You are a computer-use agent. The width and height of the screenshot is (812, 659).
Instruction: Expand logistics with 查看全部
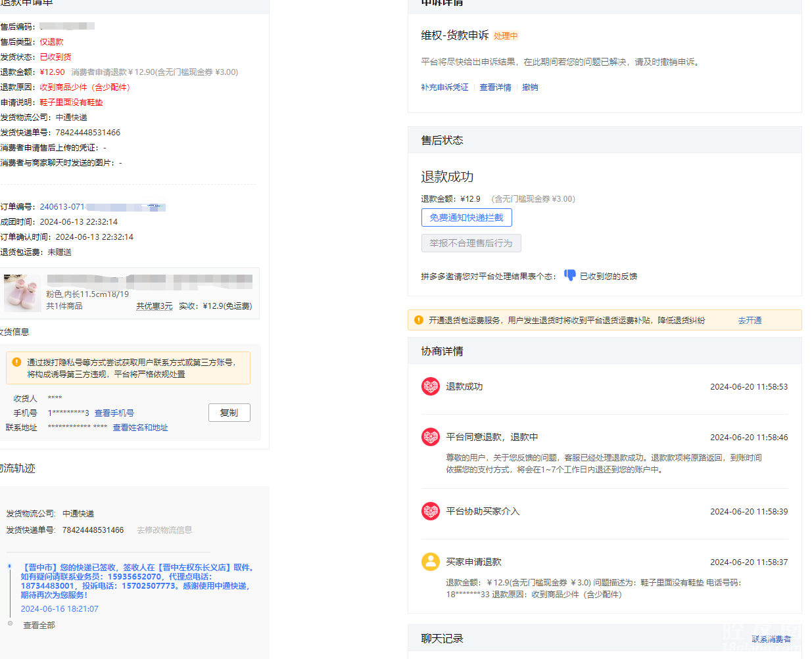(39, 625)
